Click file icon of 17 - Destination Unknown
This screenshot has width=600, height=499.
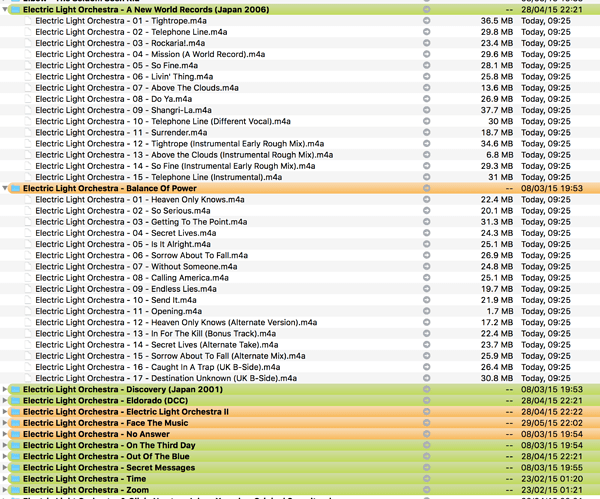[x=28, y=378]
